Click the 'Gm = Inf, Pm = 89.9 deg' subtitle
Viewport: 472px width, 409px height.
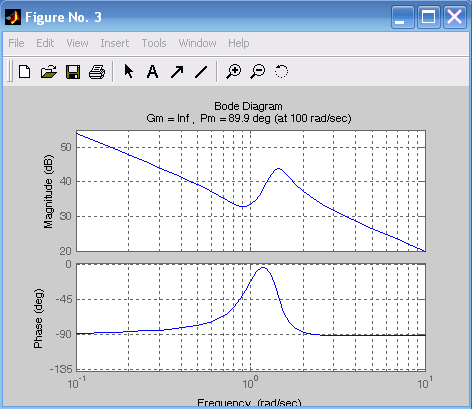tap(249, 118)
